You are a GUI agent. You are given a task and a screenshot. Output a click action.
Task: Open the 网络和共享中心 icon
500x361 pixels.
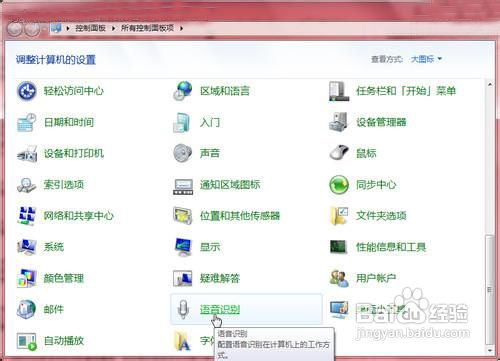(26, 216)
